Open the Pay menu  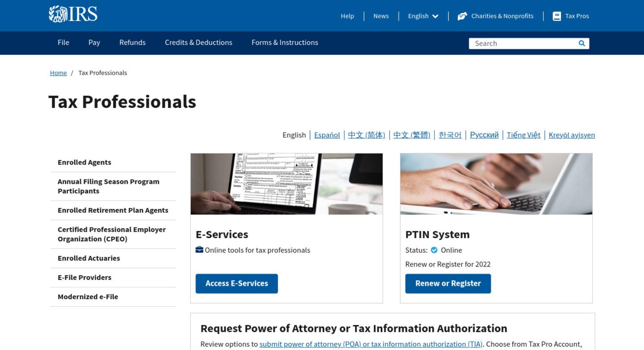[x=94, y=42]
